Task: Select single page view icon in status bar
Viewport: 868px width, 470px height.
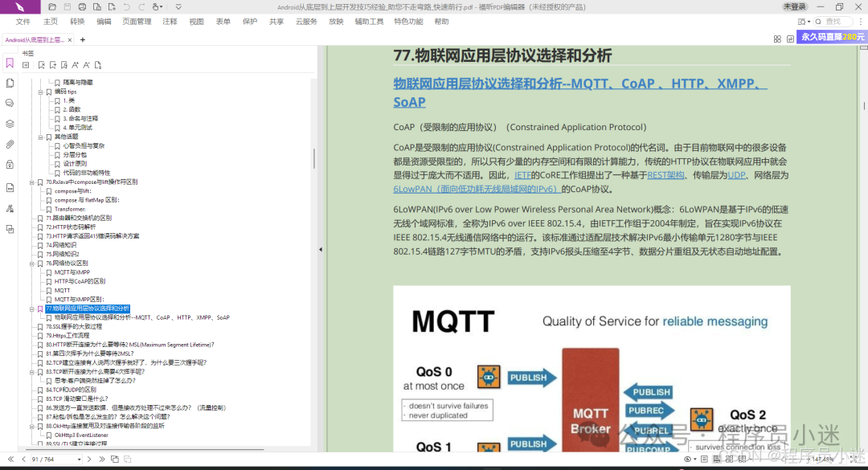Action: [704, 459]
